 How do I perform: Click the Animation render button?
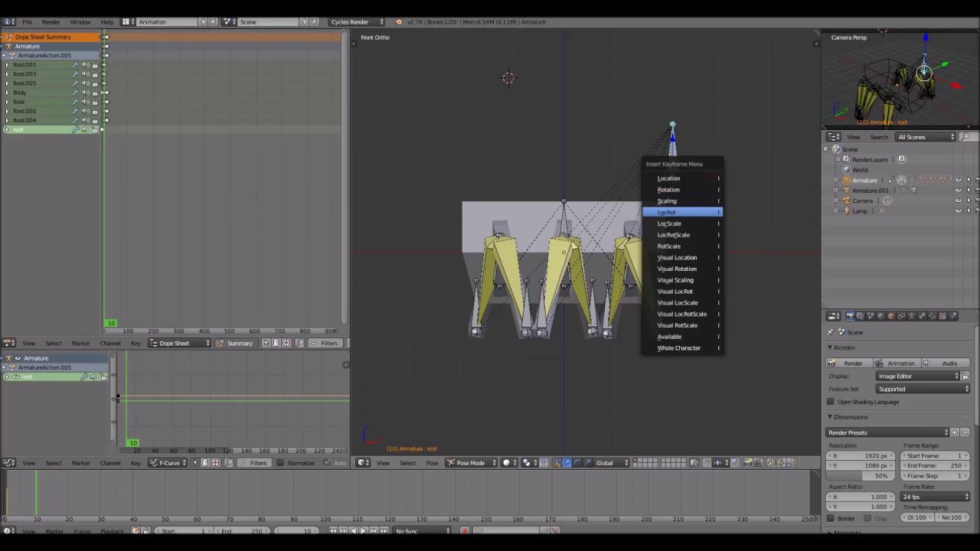click(896, 364)
